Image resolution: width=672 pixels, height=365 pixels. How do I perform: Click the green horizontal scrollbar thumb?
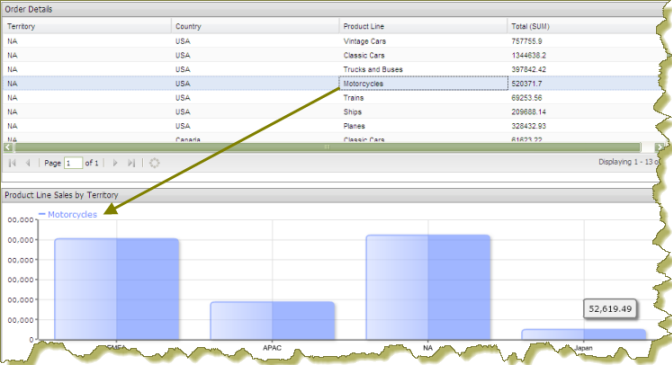click(328, 147)
